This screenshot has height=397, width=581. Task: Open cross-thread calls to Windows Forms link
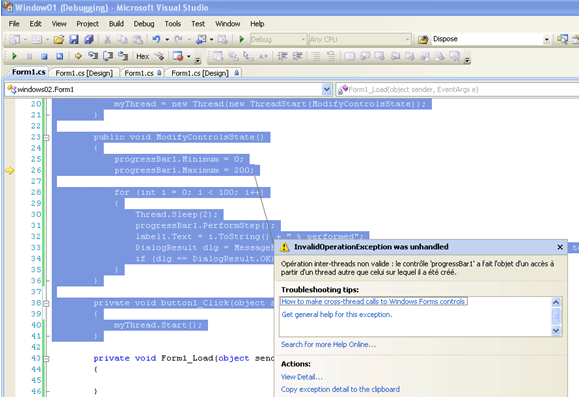click(373, 301)
